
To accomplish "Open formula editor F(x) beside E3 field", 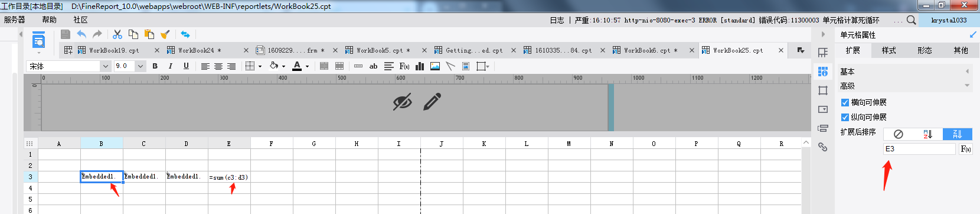I will click(966, 149).
